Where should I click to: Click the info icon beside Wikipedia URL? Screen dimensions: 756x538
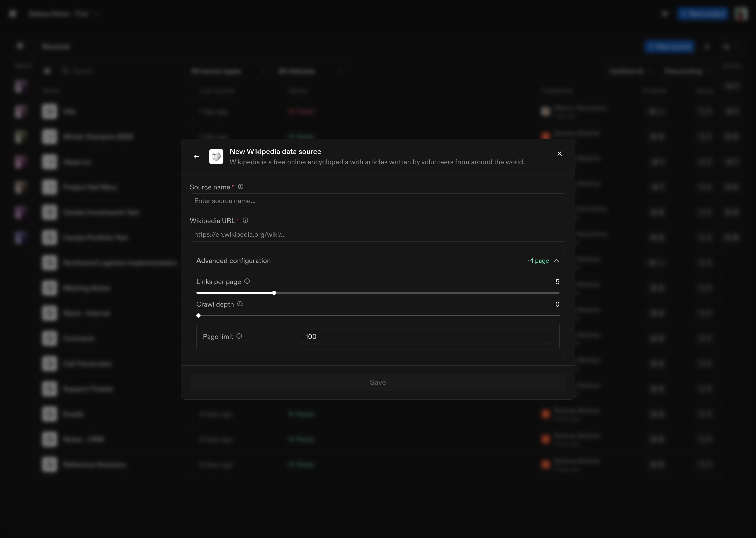click(245, 220)
